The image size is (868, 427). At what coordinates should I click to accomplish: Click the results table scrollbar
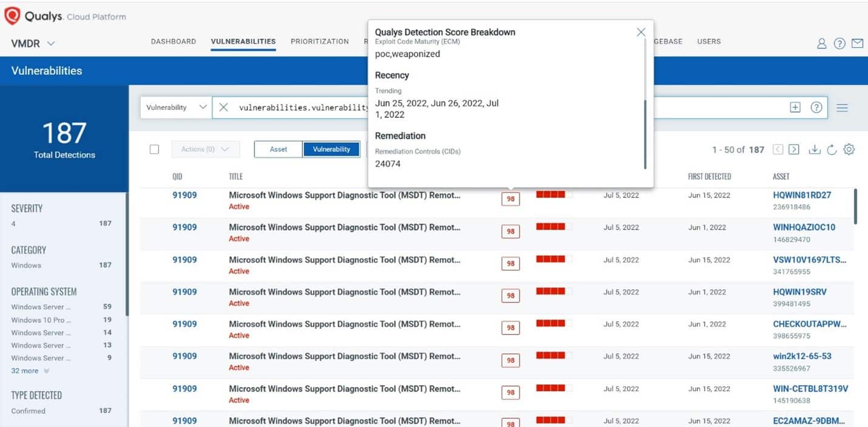point(855,207)
